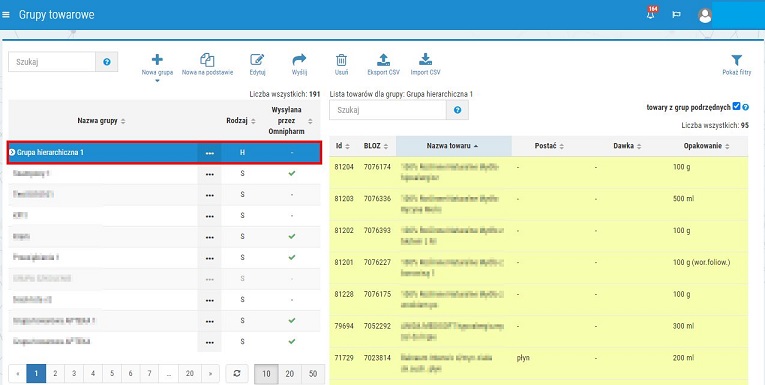Click the Usuń trash icon
Viewport: 765px width, 385px height.
[341, 60]
